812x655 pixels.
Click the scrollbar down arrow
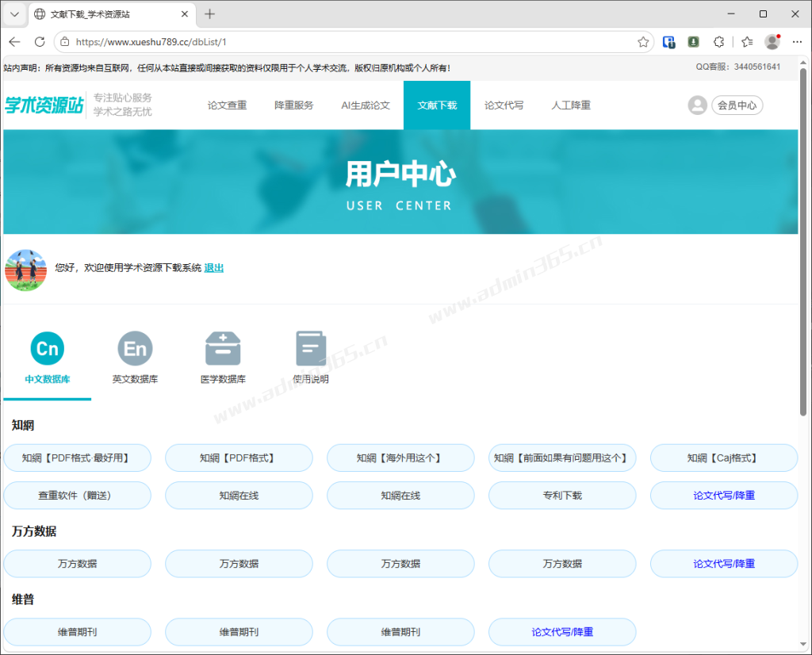[x=803, y=645]
